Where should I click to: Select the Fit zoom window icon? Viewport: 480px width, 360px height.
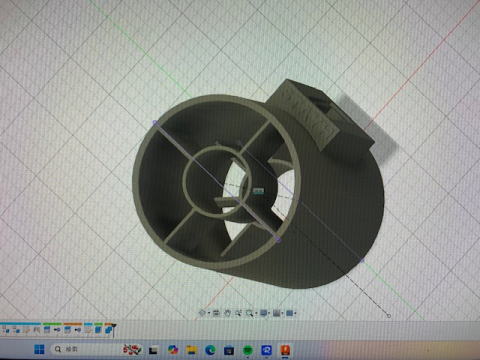pos(249,313)
